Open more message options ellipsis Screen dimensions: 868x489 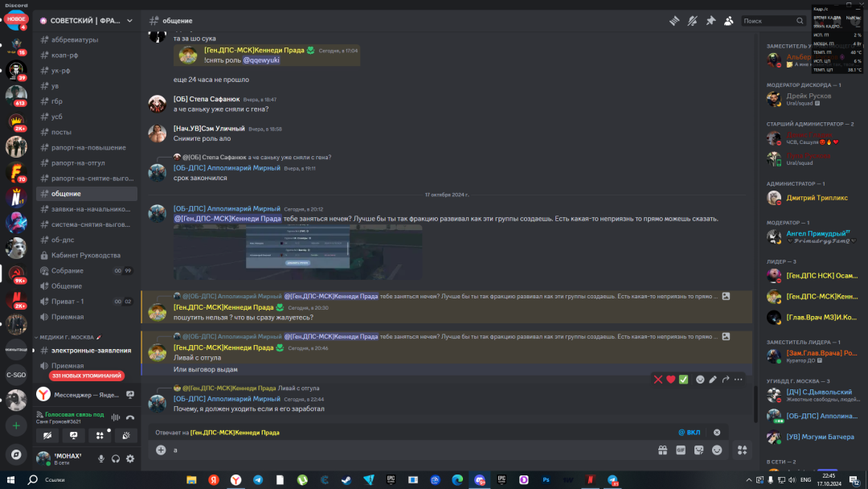pyautogui.click(x=739, y=380)
